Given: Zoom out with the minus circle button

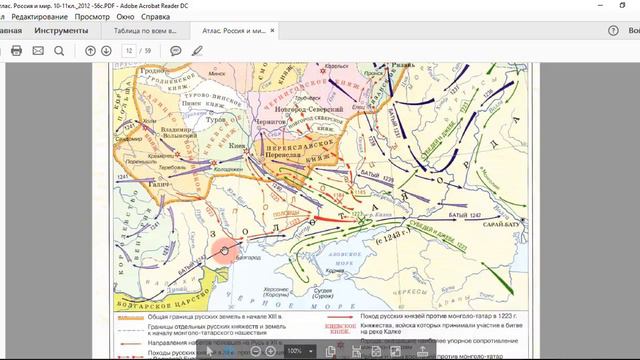Looking at the screenshot, I should 256,351.
